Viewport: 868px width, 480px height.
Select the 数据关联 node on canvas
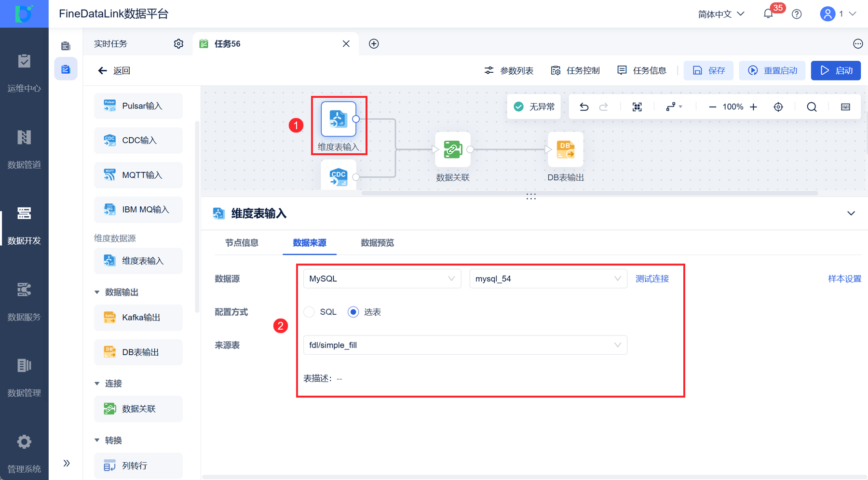click(x=453, y=149)
